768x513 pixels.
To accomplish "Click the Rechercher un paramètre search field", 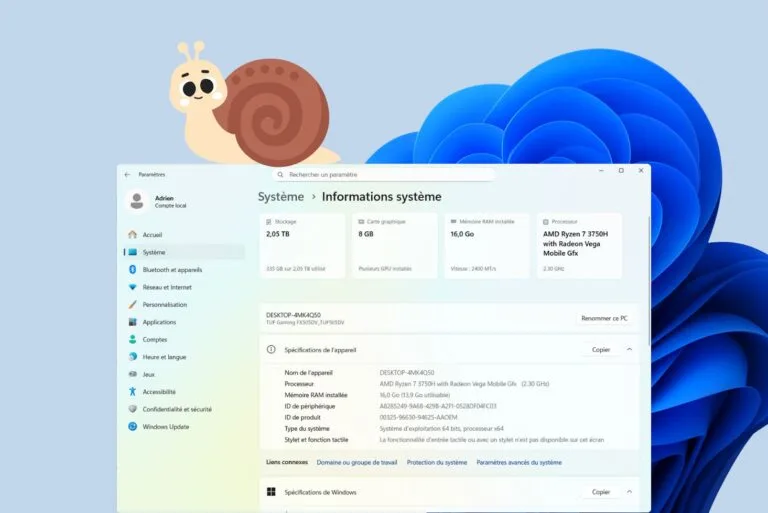I will [x=385, y=174].
